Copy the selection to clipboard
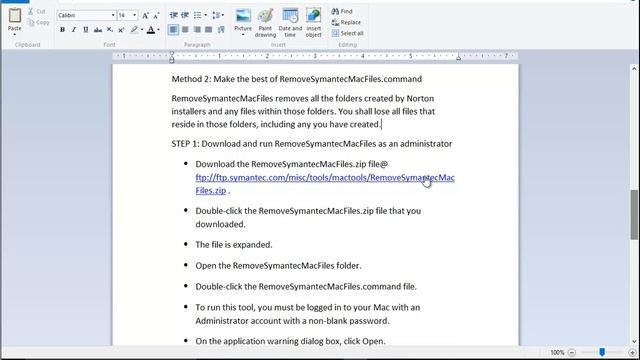Screen dimensions: 640x360 pyautogui.click(x=39, y=22)
